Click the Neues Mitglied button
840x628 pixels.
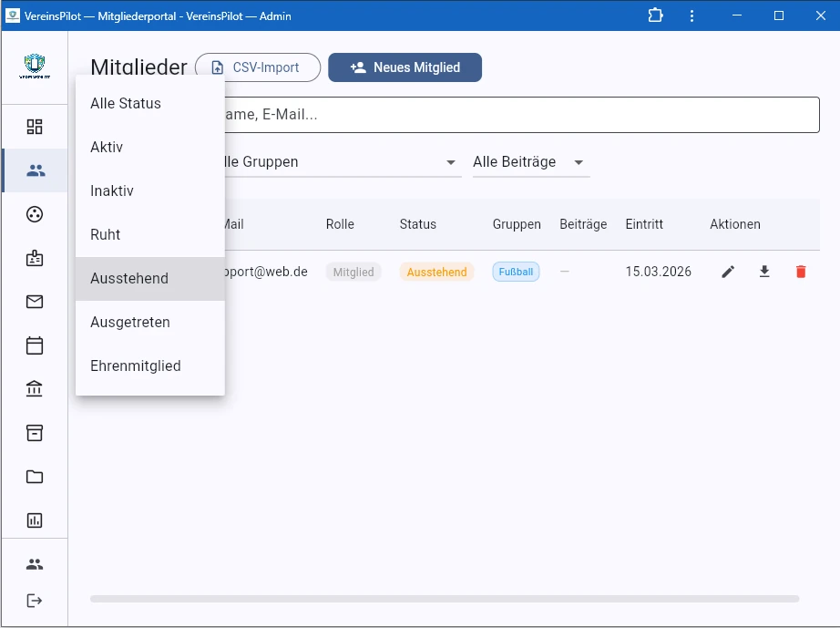[x=405, y=67]
